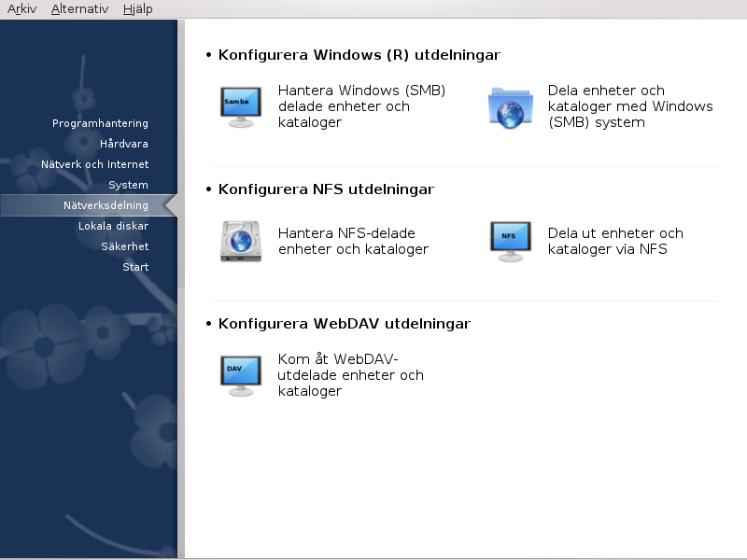Click heading Konfigurera WebDAV utdelningar
This screenshot has width=747, height=560.
(344, 323)
